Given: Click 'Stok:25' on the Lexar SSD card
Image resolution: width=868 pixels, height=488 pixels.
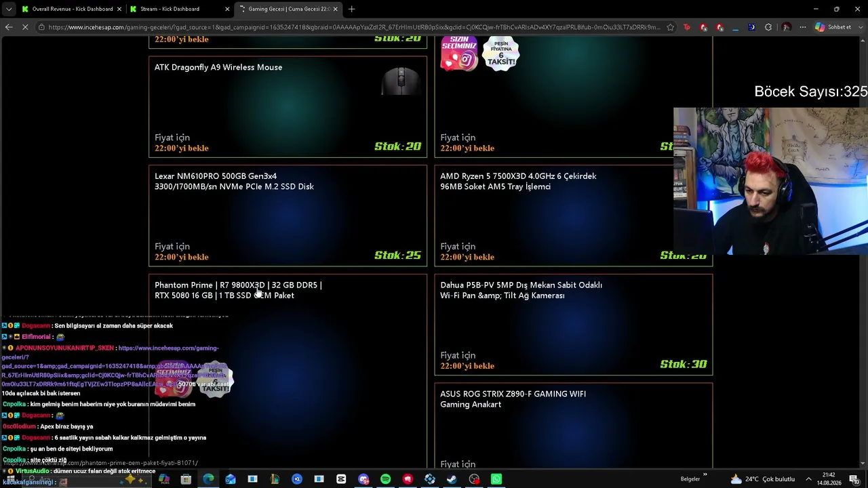Looking at the screenshot, I should point(397,256).
